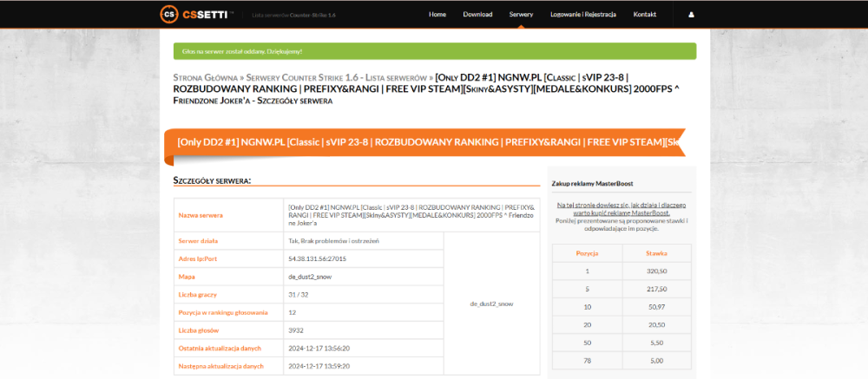Click the 5,50 rate cell
The width and height of the screenshot is (868, 379).
pos(656,343)
